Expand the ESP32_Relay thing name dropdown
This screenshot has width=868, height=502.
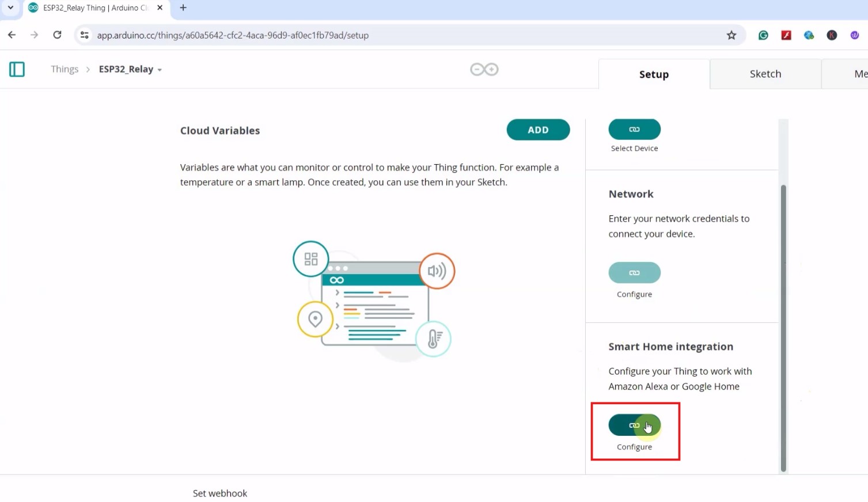tap(160, 70)
